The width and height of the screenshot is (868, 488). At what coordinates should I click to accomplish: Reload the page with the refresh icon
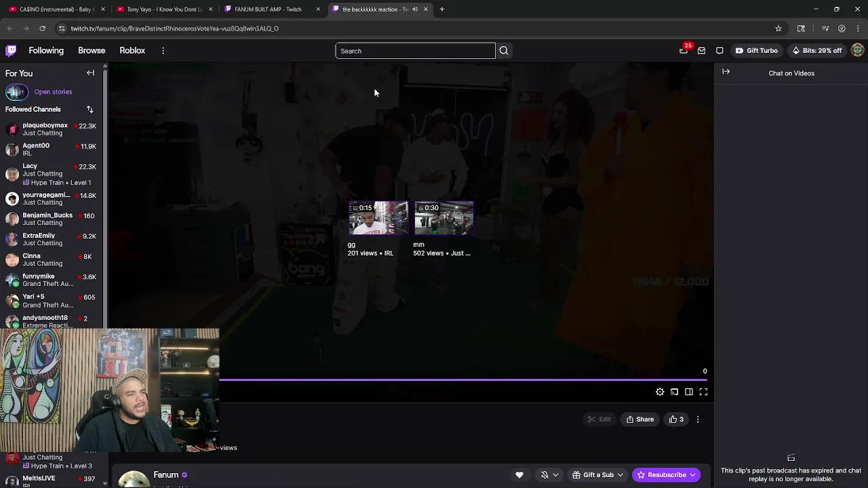coord(42,28)
